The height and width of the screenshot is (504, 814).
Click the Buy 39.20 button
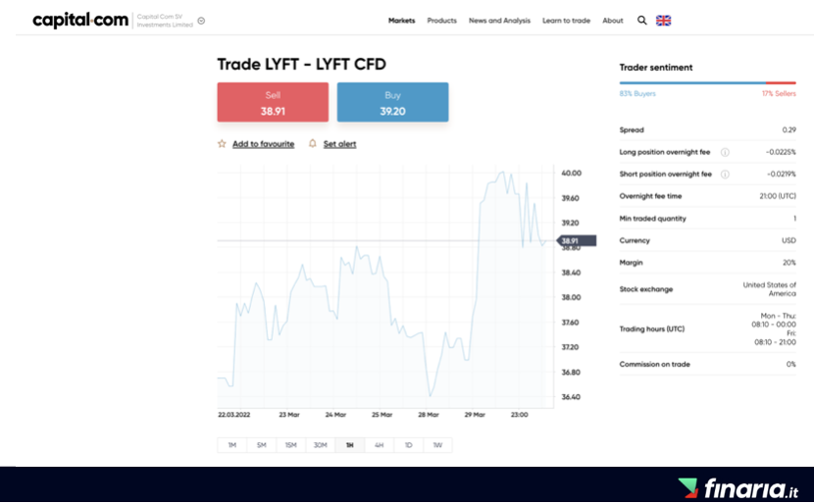click(392, 102)
